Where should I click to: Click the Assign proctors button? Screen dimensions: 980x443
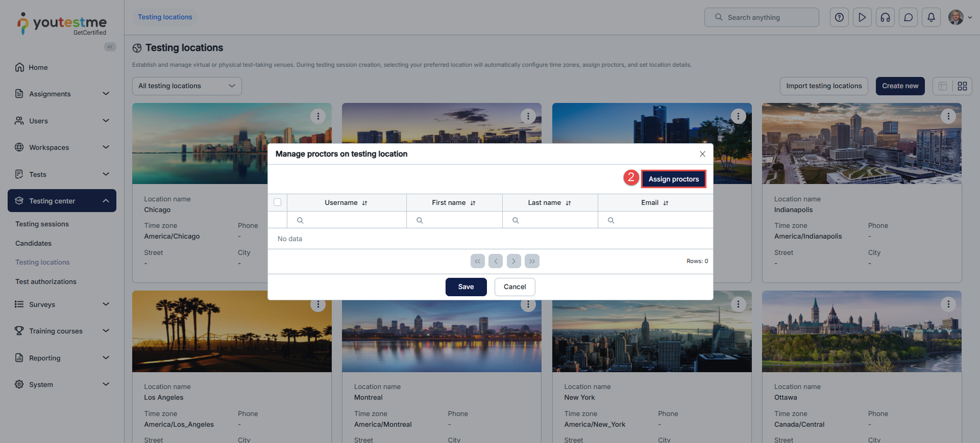coord(673,179)
